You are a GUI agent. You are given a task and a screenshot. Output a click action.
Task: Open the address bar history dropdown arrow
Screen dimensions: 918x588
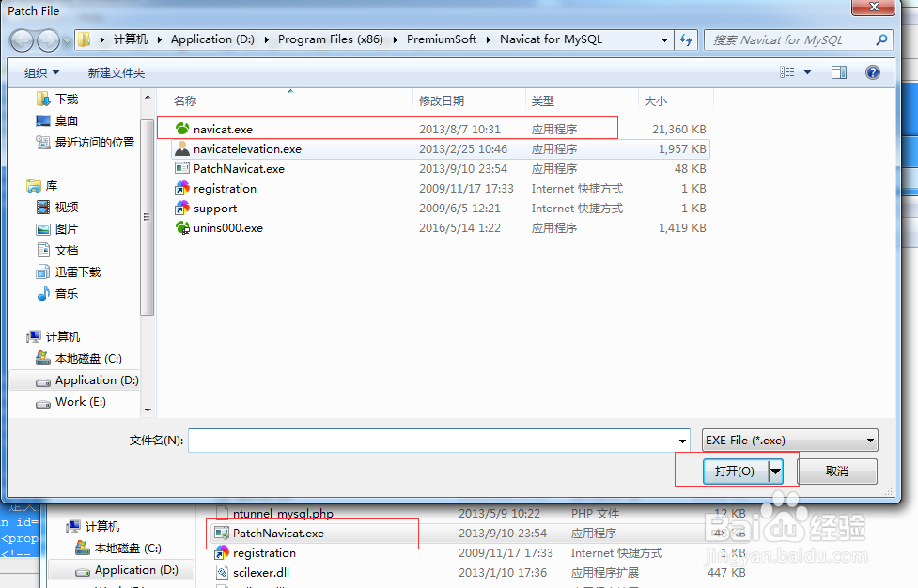(664, 39)
